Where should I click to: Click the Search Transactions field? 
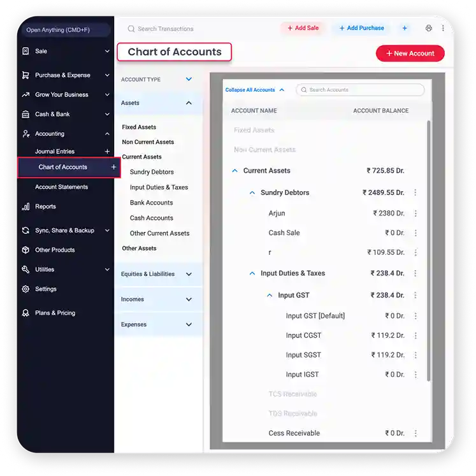click(x=166, y=29)
